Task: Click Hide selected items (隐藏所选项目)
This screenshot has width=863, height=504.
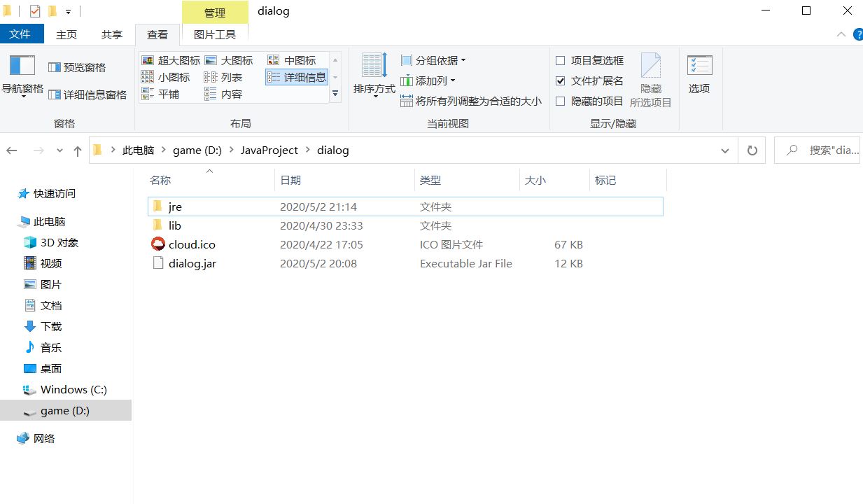Action: click(651, 80)
